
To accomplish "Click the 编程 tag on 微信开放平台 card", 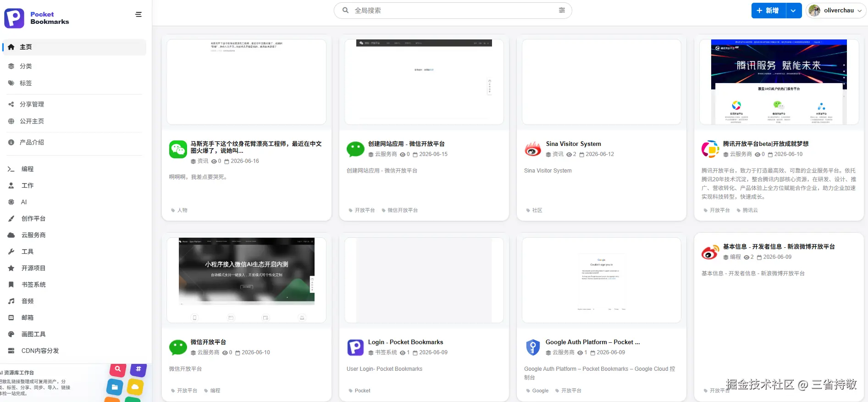I will [x=212, y=391].
